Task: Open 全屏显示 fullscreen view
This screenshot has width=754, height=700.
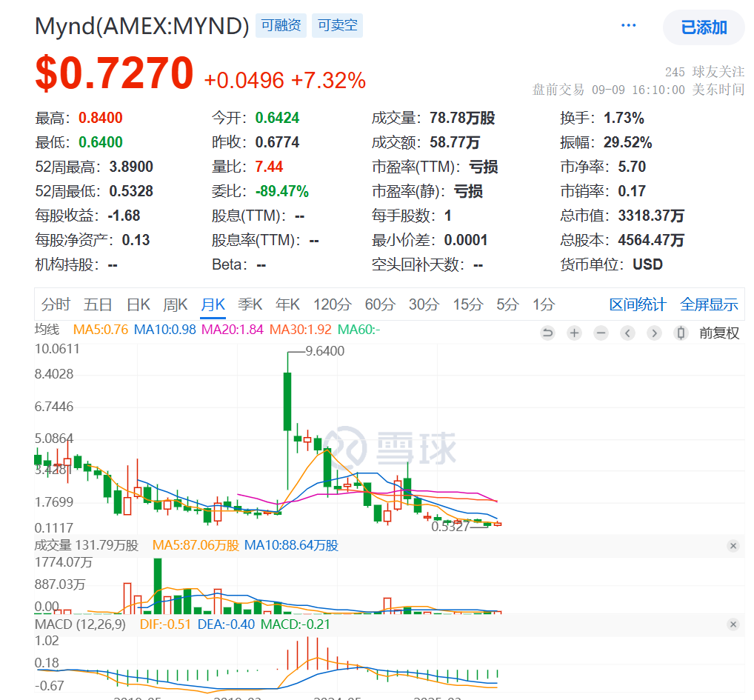Action: [x=710, y=304]
